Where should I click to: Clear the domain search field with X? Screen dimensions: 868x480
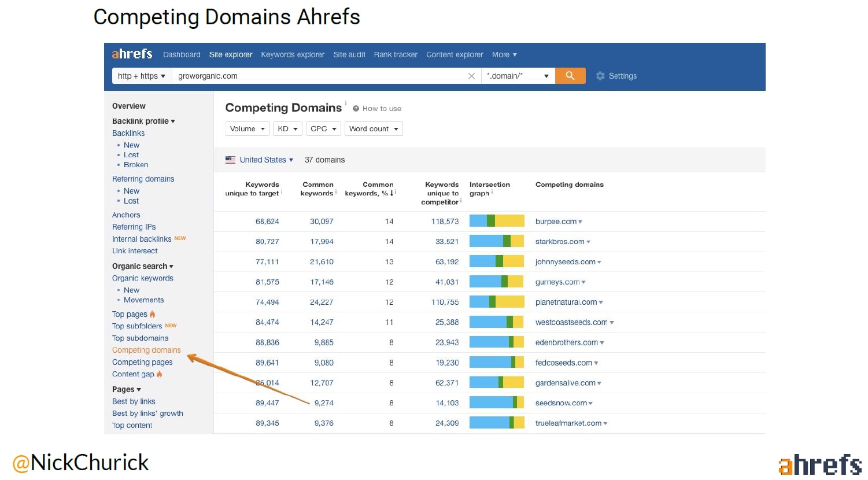pos(471,76)
